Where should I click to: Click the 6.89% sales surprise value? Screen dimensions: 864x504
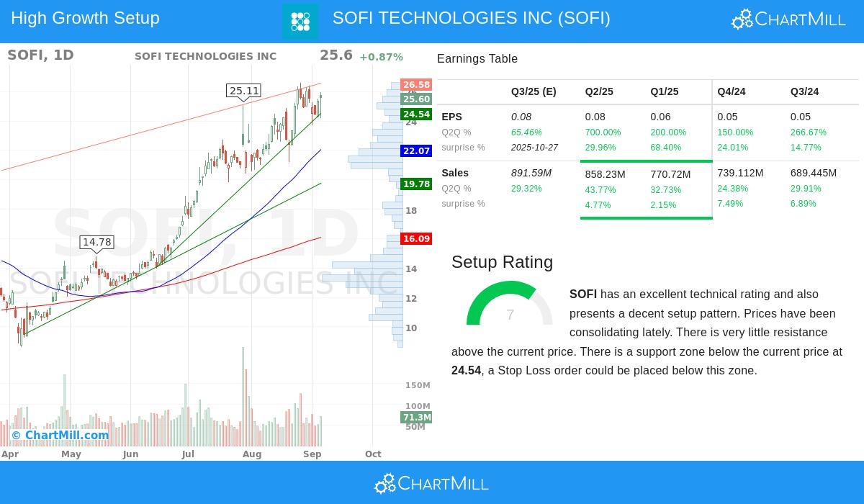pos(804,204)
